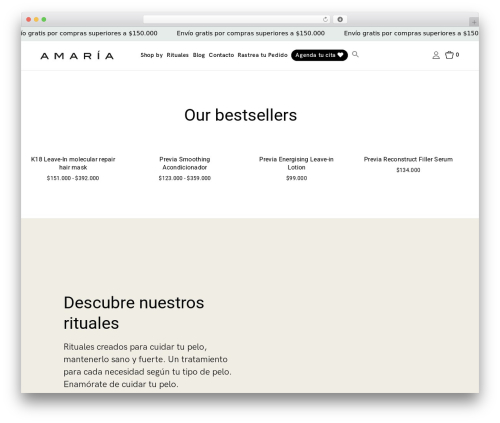This screenshot has height=423, width=500.
Task: Go to the Rituales menu item
Action: pos(178,55)
